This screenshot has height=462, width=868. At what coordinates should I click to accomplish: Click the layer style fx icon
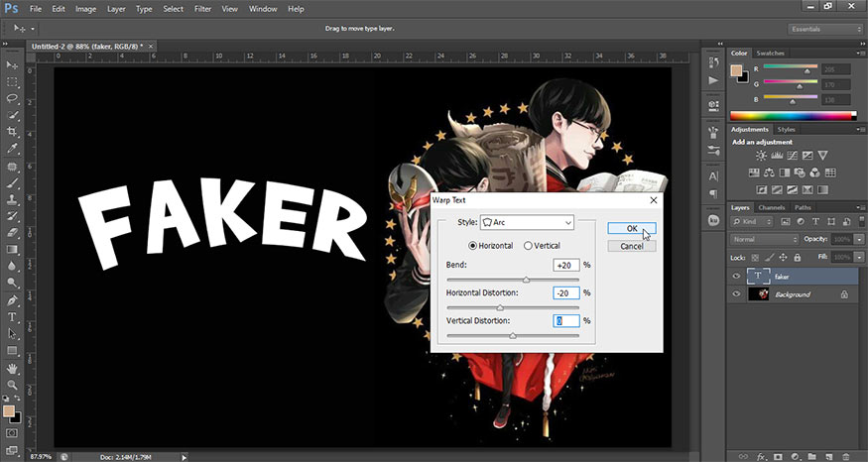coord(761,457)
